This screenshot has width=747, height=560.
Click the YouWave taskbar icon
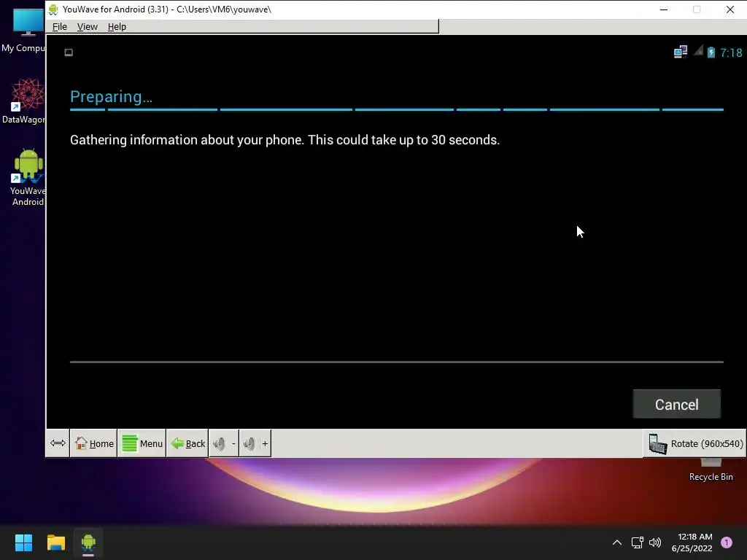tap(88, 542)
